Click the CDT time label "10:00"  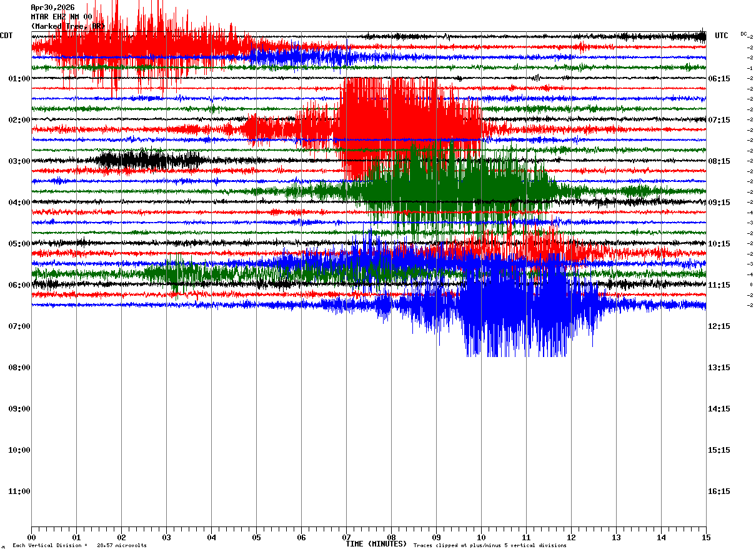click(x=19, y=450)
